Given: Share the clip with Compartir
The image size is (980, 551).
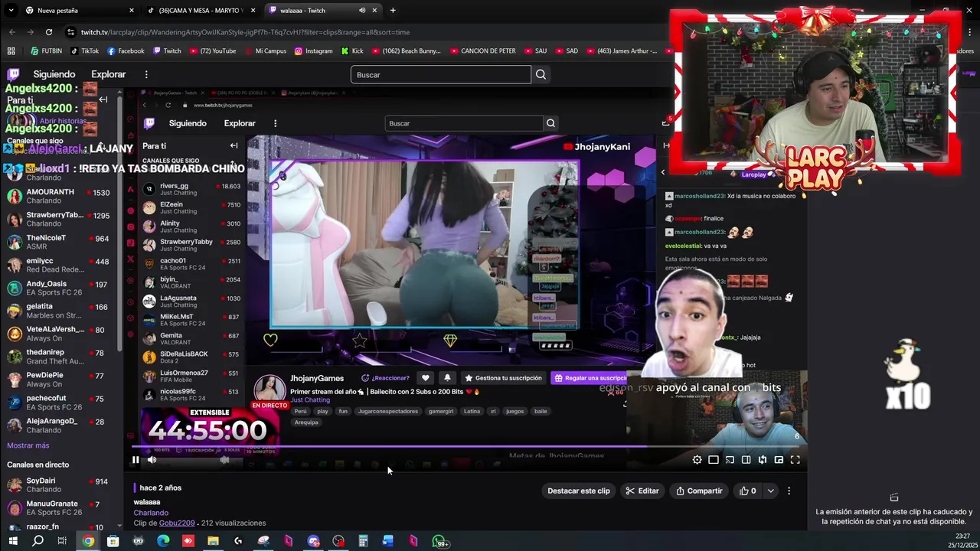Looking at the screenshot, I should click(x=699, y=491).
